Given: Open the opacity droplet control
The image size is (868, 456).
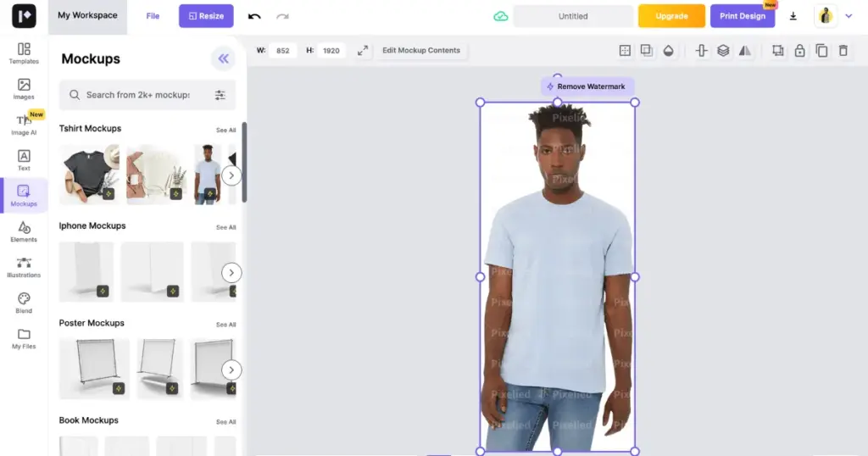Looking at the screenshot, I should click(x=668, y=50).
